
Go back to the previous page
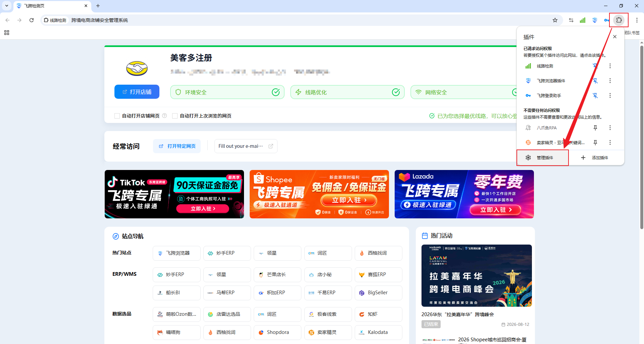click(x=7, y=20)
